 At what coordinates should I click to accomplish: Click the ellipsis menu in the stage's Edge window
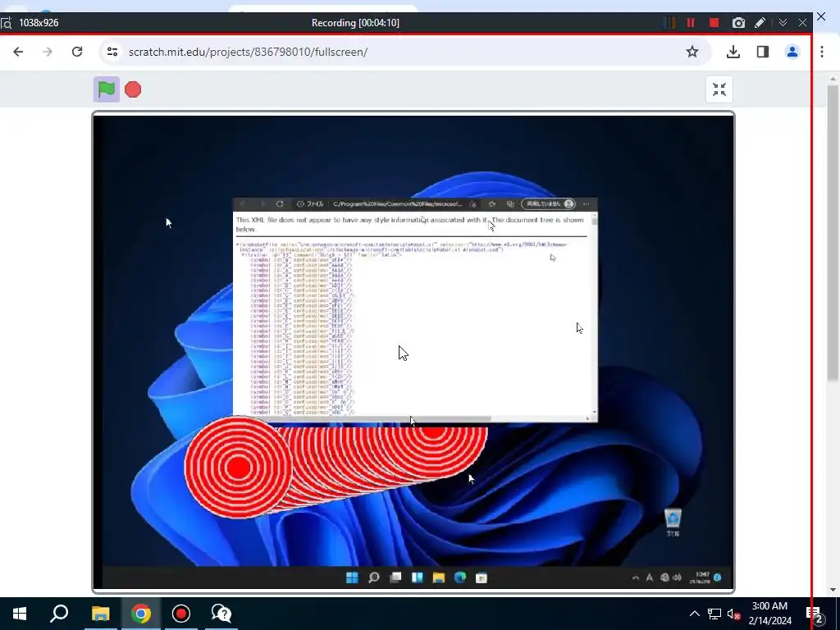pos(586,204)
